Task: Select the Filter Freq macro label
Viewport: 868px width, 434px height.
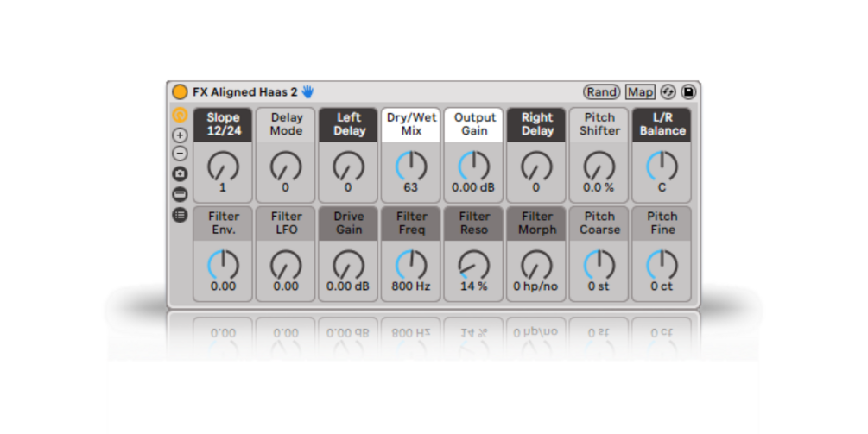Action: 411,223
